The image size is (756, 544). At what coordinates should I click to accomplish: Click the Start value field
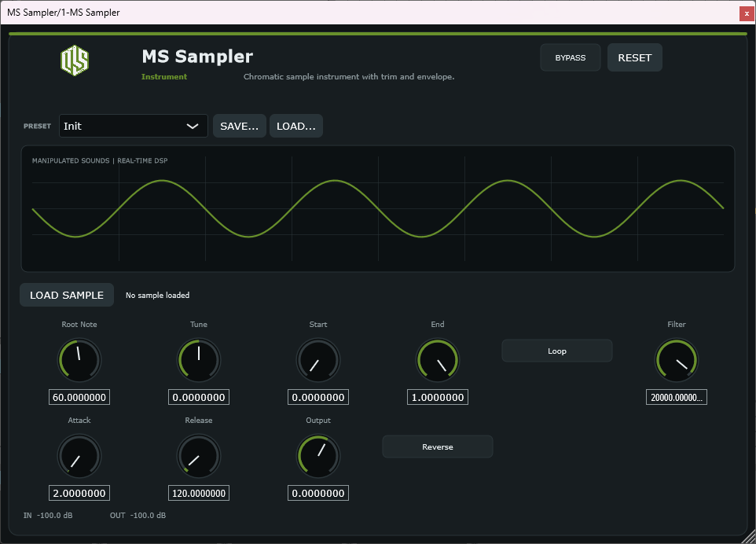click(x=317, y=397)
